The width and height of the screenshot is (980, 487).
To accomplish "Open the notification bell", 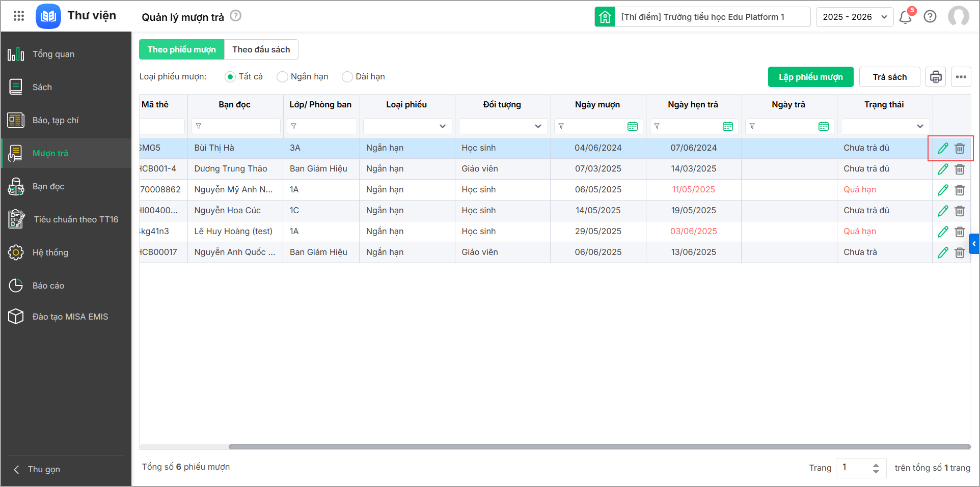I will [x=905, y=17].
